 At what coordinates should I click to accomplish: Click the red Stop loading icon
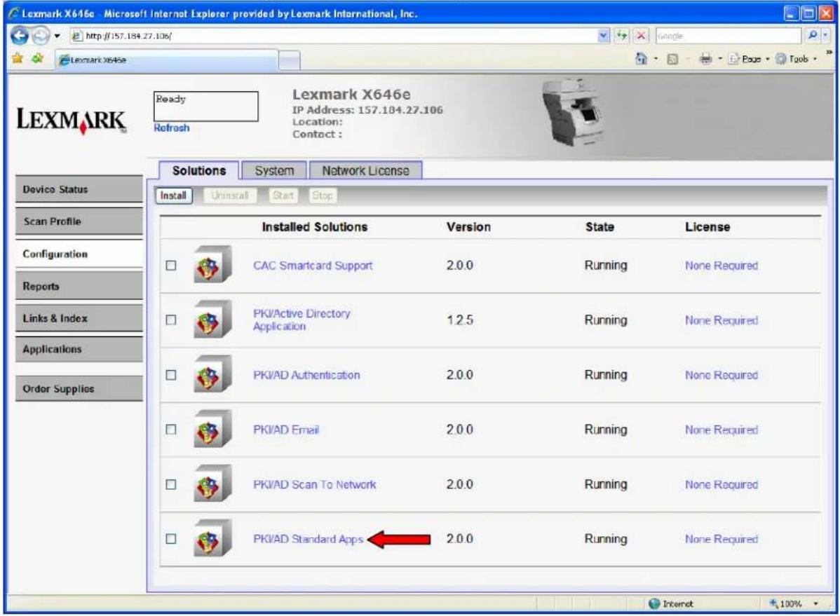pyautogui.click(x=640, y=36)
